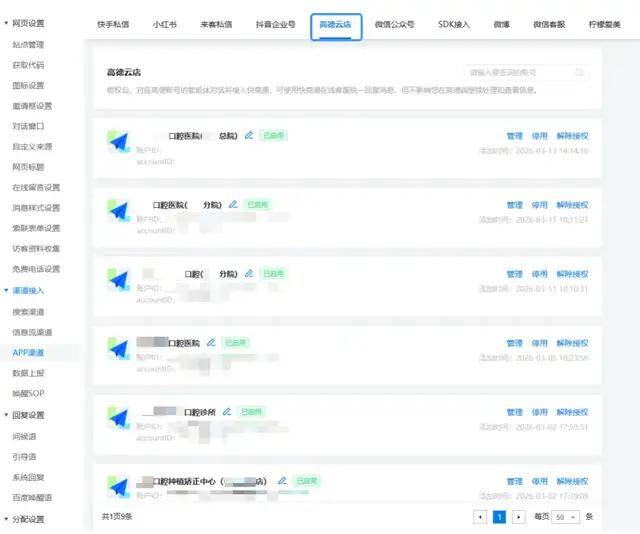
Task: Click edit pencil beside 口腔医院 总院 name
Action: pyautogui.click(x=248, y=135)
